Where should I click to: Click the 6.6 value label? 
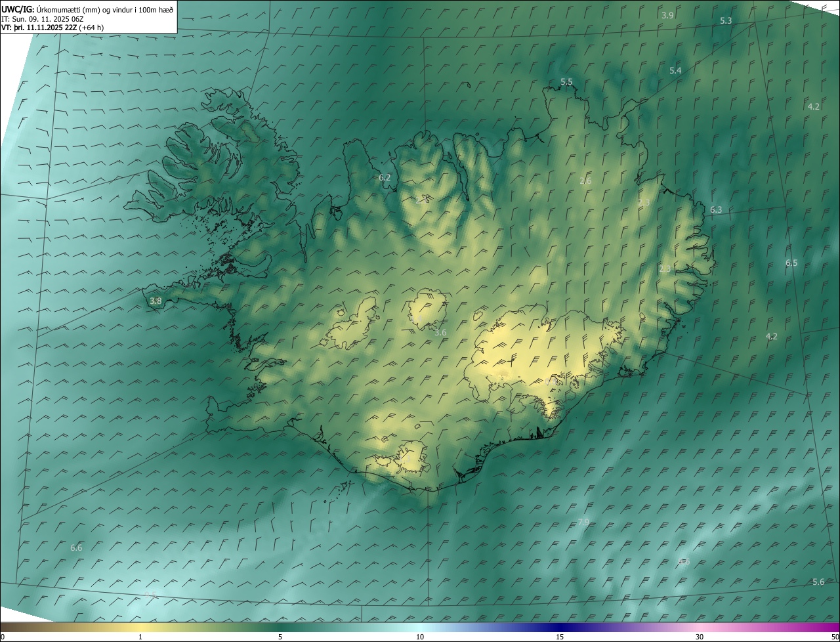[x=76, y=547]
